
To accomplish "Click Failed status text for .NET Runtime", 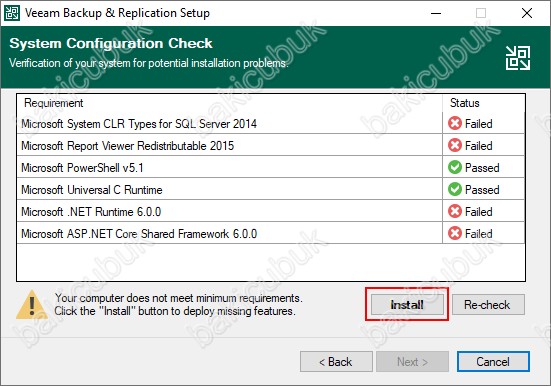I will 478,212.
